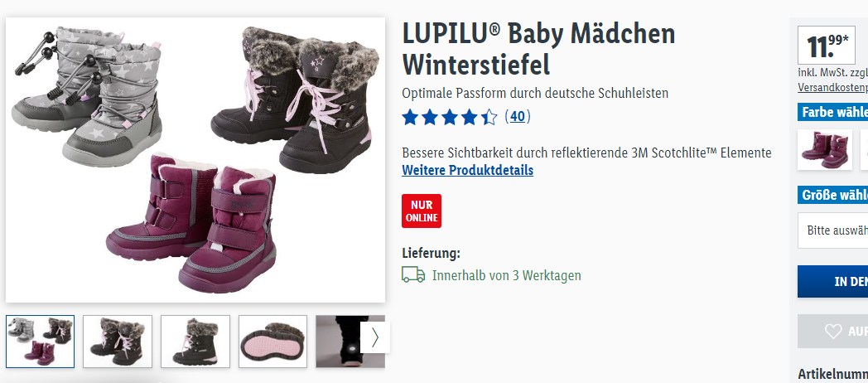The height and width of the screenshot is (383, 868).
Task: Open the 40 reviews link
Action: 518,116
